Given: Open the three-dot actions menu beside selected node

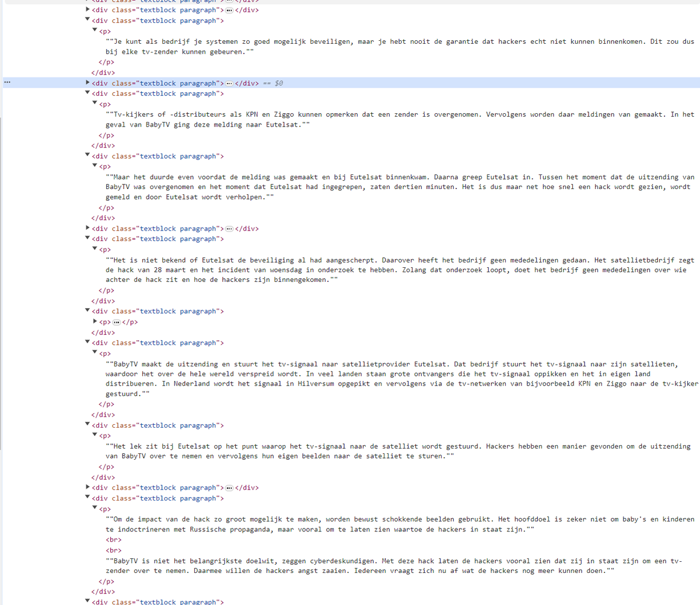Looking at the screenshot, I should point(7,83).
